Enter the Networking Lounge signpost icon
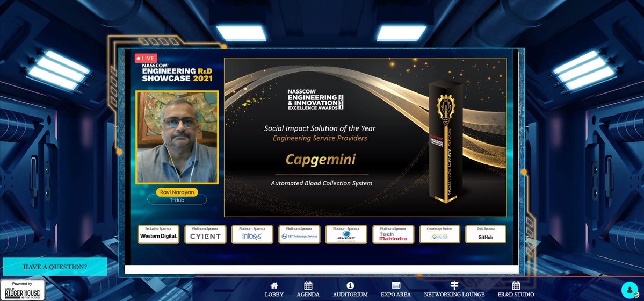The height and width of the screenshot is (301, 644). pyautogui.click(x=454, y=285)
